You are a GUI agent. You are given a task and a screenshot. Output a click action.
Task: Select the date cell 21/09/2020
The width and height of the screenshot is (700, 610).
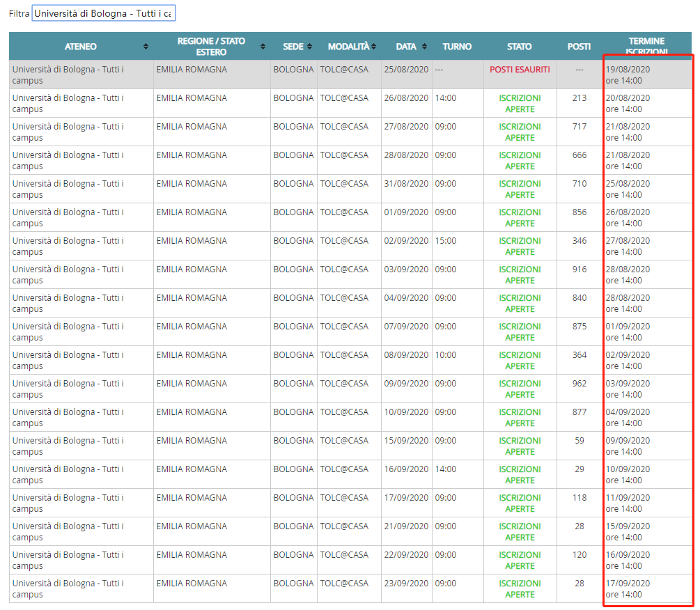(406, 526)
